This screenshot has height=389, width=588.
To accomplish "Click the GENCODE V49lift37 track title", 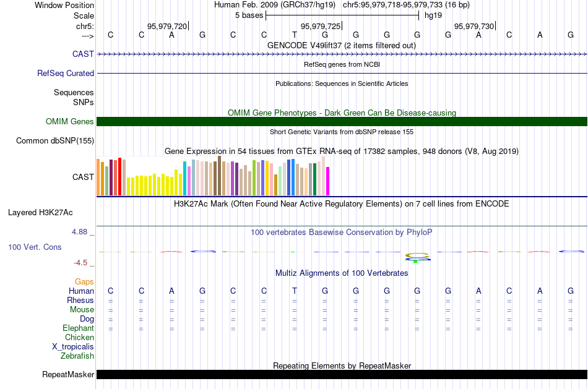I will pyautogui.click(x=342, y=45).
